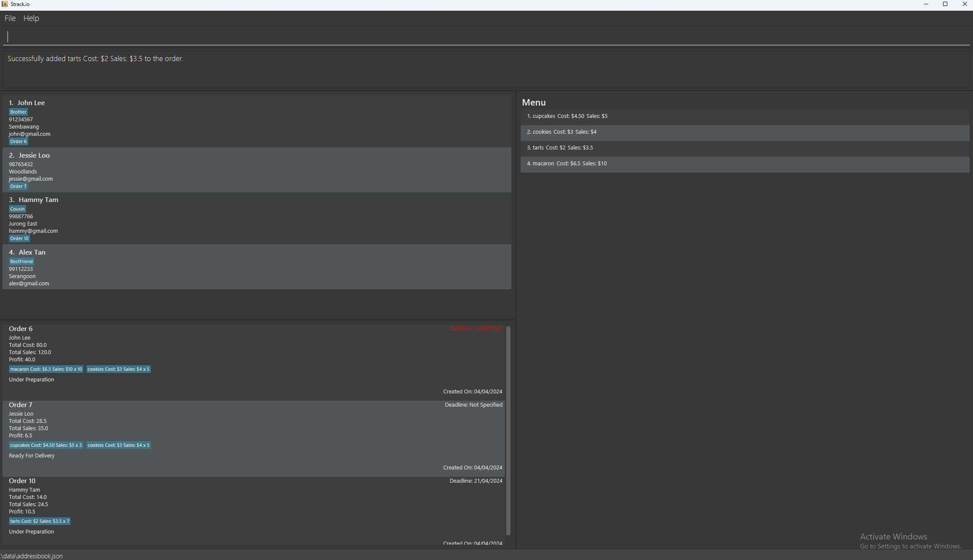Viewport: 973px width, 560px height.
Task: Click the Strack.io app icon in title bar
Action: (5, 4)
